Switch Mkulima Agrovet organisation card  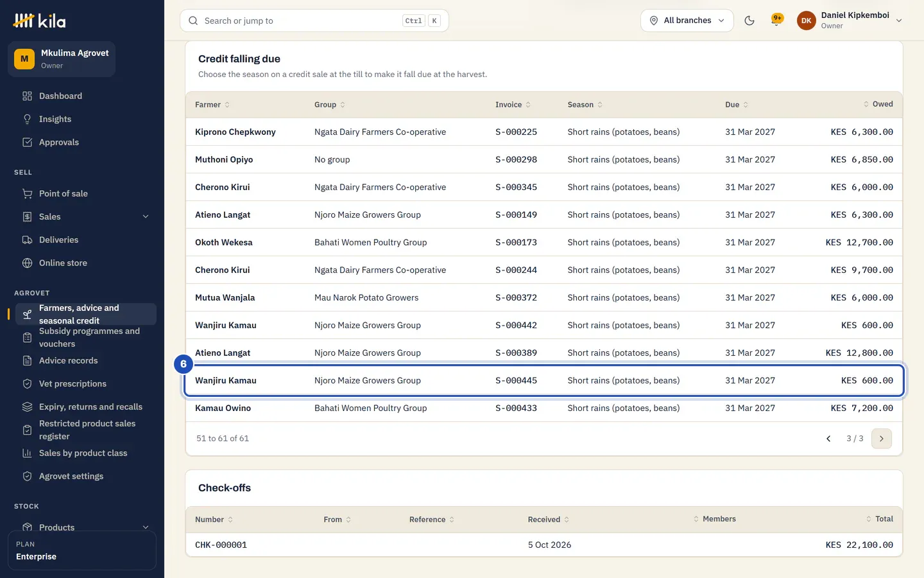click(62, 59)
